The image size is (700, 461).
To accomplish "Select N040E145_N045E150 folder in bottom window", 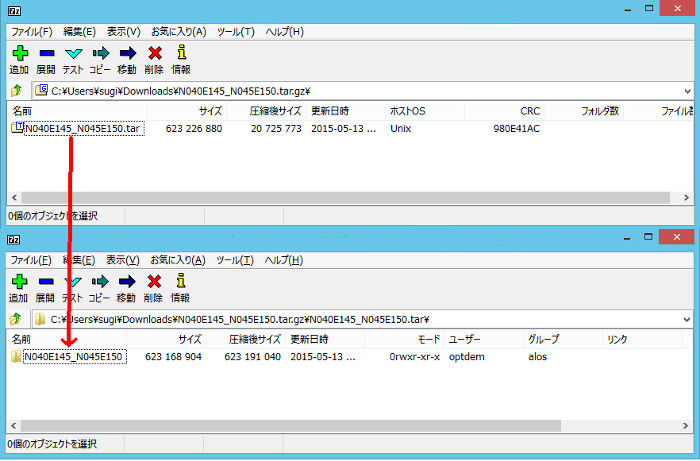I will 73,357.
